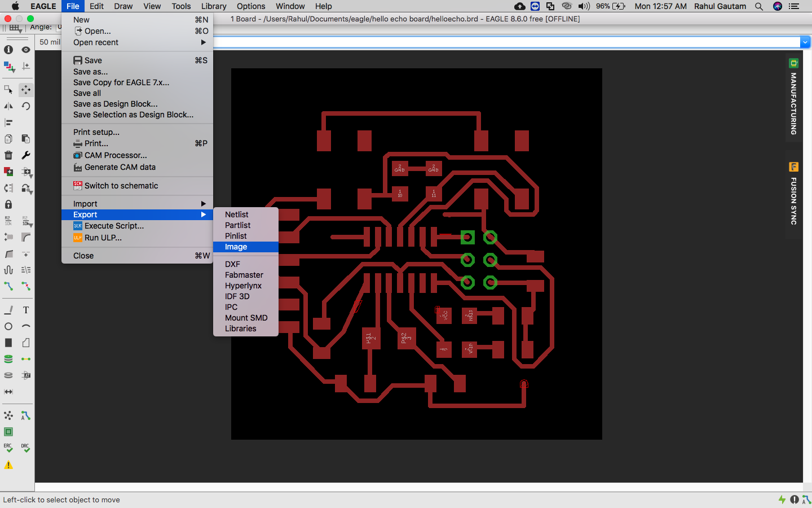The height and width of the screenshot is (508, 812).
Task: Click Generate CAM data entry
Action: [x=137, y=167]
